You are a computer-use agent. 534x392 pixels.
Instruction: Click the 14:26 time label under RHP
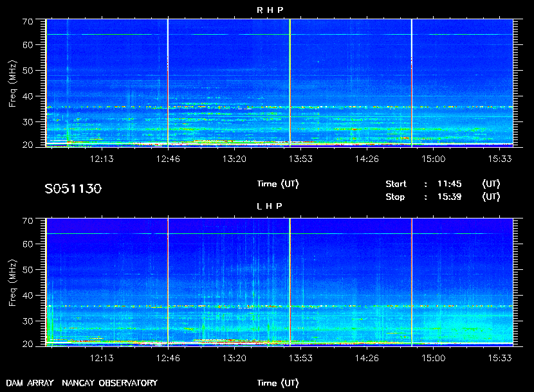367,159
